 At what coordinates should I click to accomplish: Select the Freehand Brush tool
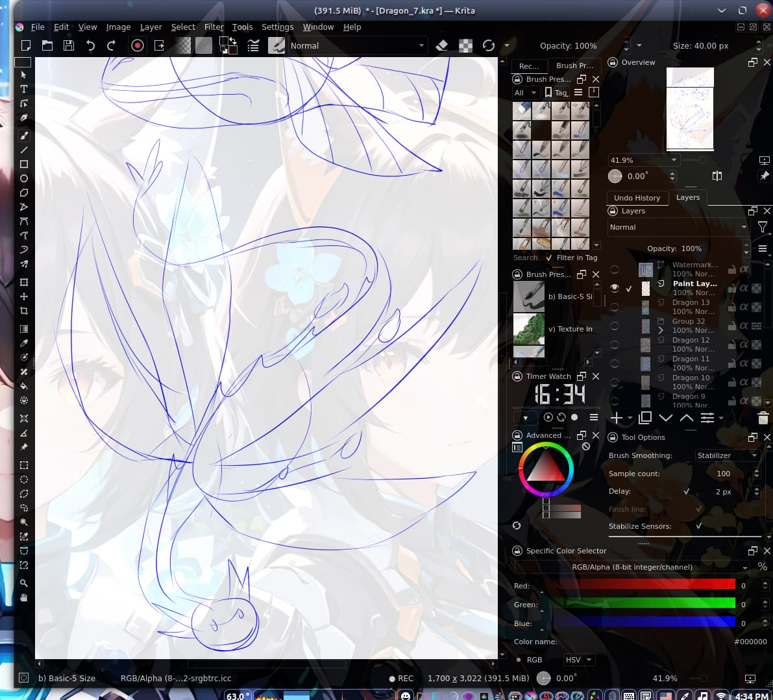tap(23, 135)
